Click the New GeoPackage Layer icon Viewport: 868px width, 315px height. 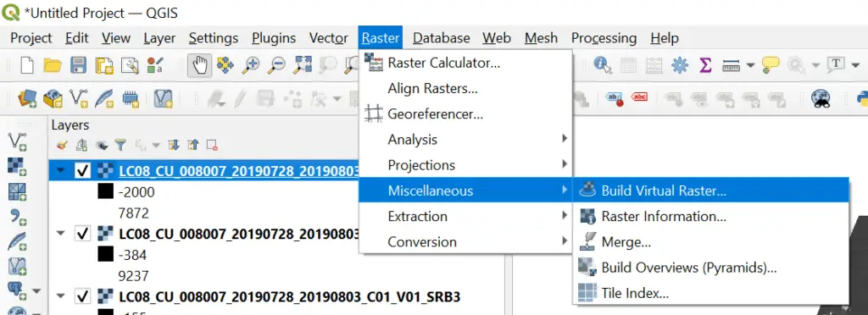(x=53, y=99)
